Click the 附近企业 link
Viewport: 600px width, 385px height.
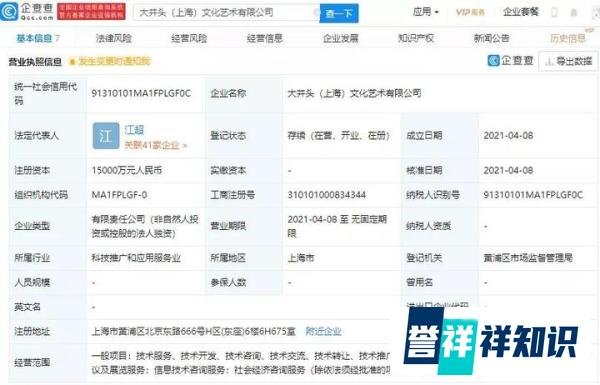point(323,331)
